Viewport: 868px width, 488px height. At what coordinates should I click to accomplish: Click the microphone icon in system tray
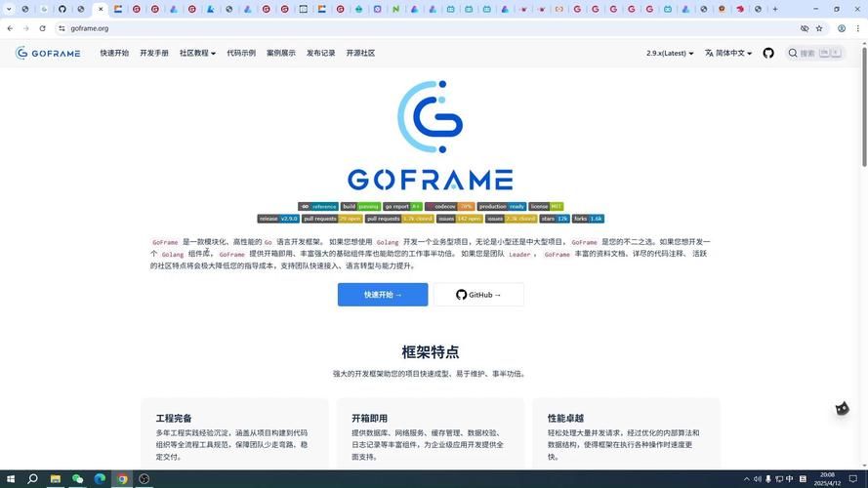point(768,479)
